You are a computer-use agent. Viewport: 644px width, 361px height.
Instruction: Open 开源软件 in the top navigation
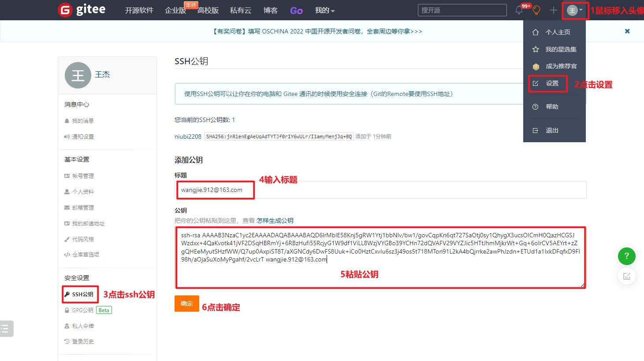(x=139, y=10)
